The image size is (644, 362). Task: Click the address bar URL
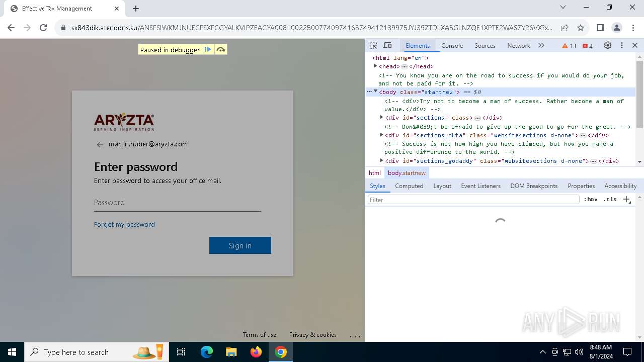[311, 28]
